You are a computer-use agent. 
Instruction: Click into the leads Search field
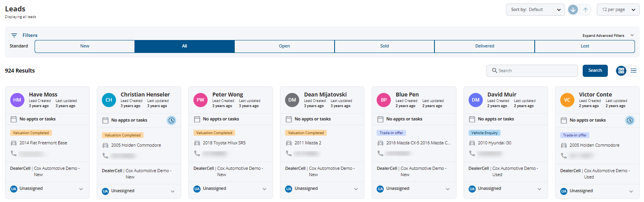(532, 71)
